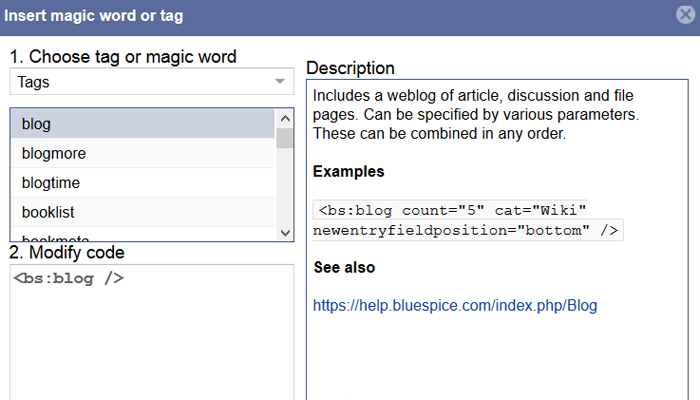Close the Insert magic word dialog
This screenshot has height=400, width=700.
point(684,16)
